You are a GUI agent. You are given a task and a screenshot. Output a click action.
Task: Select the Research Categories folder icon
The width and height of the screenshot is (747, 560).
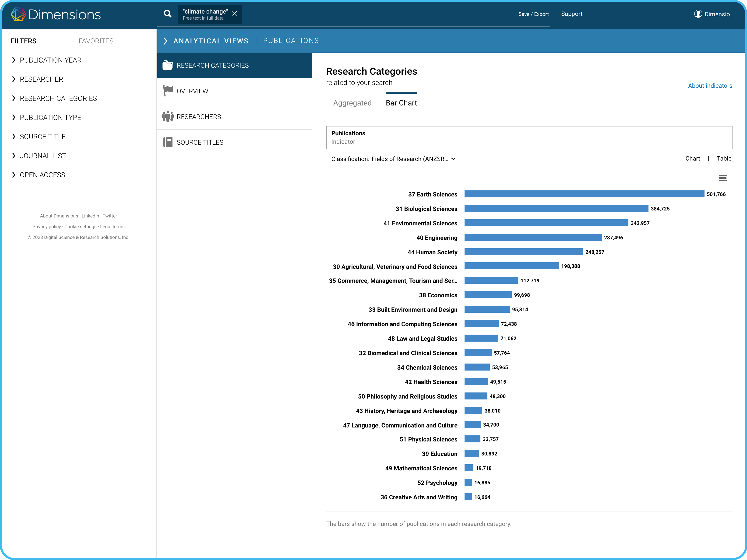pos(168,65)
